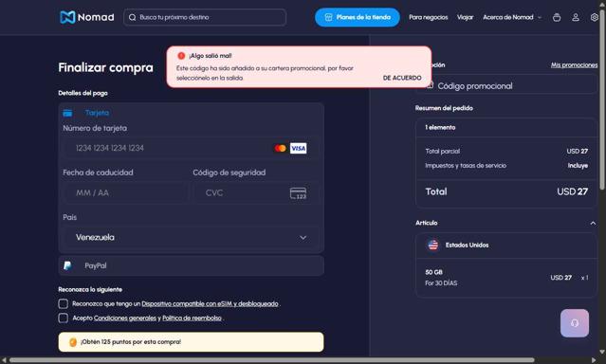Click the Visa logo icon

[x=299, y=149]
